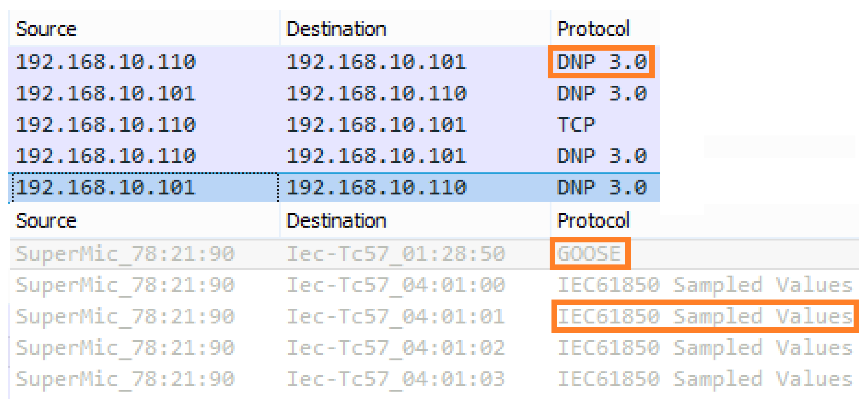
Task: Click Protocol header in bottom packet list
Action: coord(593,221)
